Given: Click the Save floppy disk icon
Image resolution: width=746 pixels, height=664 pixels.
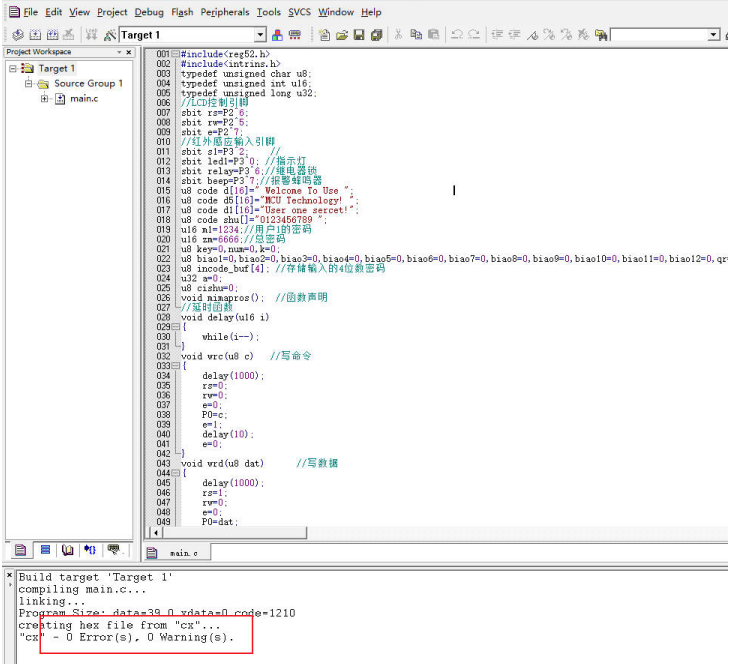Looking at the screenshot, I should point(359,35).
